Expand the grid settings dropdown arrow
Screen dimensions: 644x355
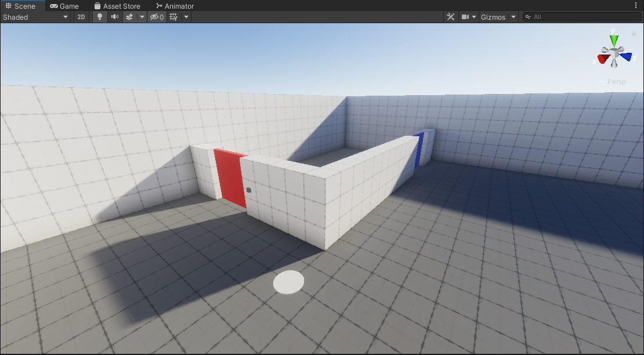186,17
